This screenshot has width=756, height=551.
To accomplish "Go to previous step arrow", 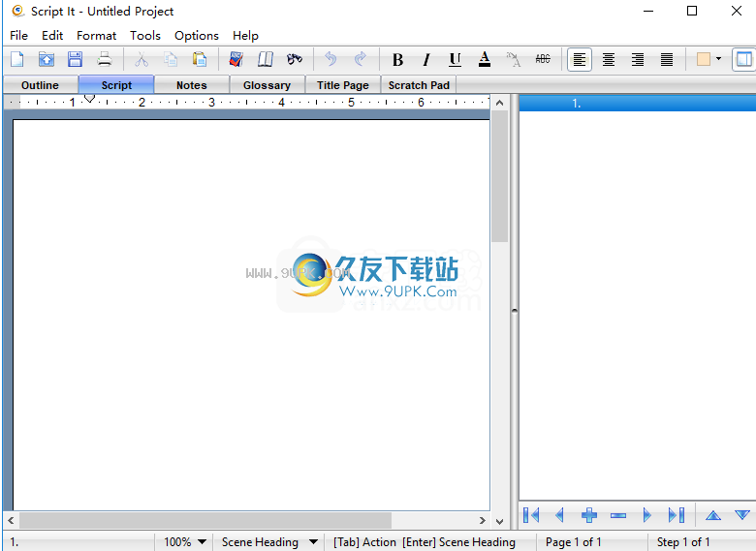I will (x=560, y=515).
